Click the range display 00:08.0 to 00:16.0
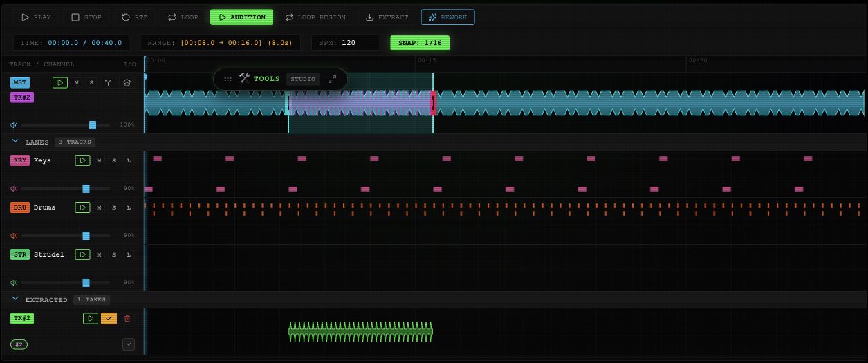The height and width of the screenshot is (363, 868). pyautogui.click(x=221, y=43)
